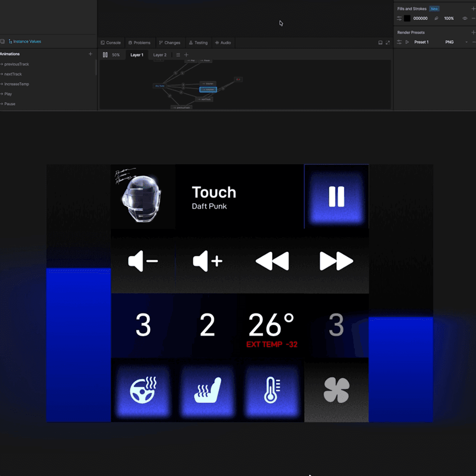The height and width of the screenshot is (476, 476).
Task: Click the pause button in the music player
Action: coord(336,196)
